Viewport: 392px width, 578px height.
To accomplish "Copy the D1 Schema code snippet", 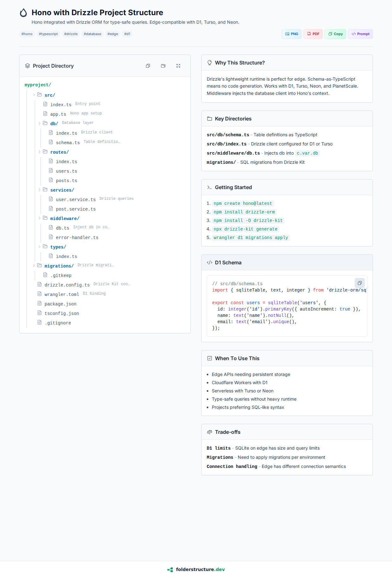I will (359, 283).
